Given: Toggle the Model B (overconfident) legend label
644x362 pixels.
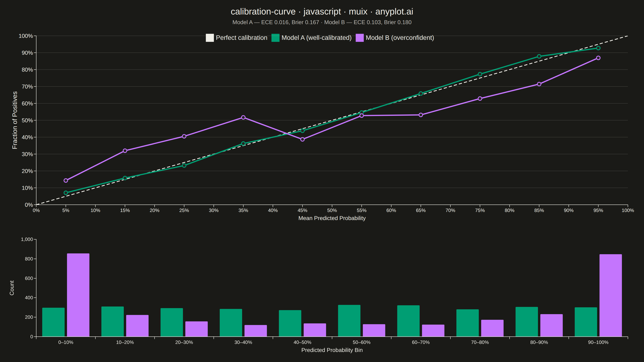Looking at the screenshot, I should (x=400, y=38).
